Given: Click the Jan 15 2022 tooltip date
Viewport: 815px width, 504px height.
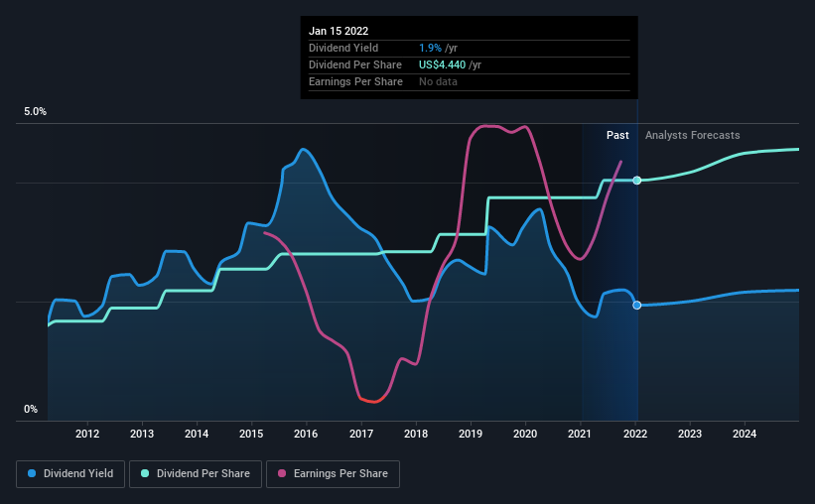Looking at the screenshot, I should 339,31.
